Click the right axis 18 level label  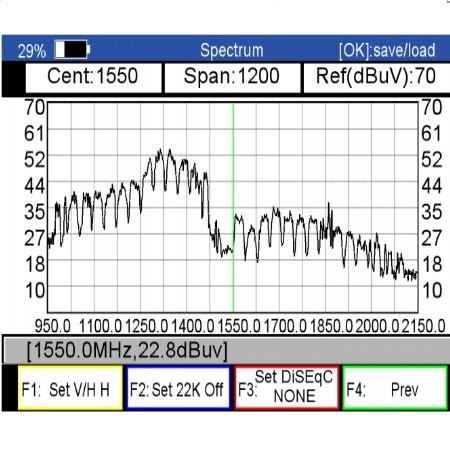pos(432,264)
